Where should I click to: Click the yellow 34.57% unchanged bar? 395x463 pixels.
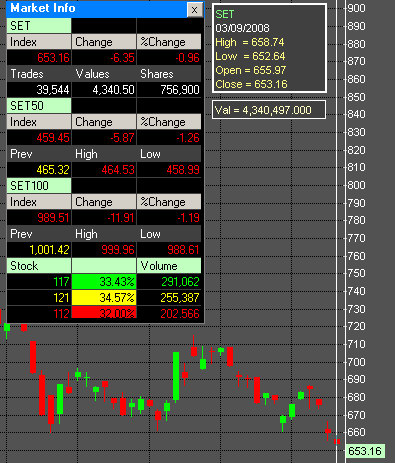tap(104, 298)
